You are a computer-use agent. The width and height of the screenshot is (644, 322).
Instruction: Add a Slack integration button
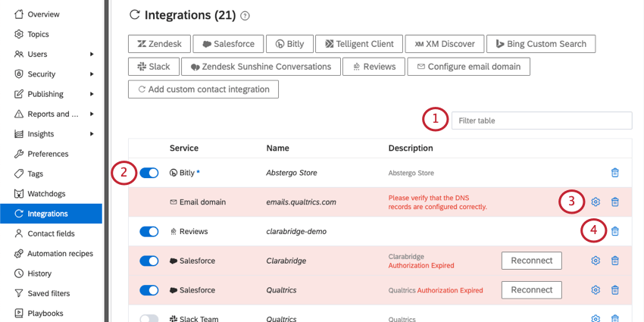pos(154,67)
